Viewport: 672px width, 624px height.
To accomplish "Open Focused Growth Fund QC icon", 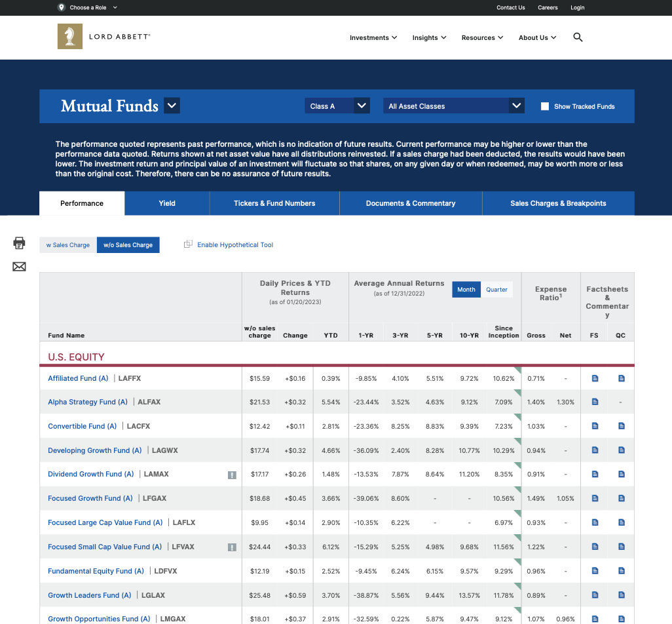I will (x=622, y=498).
